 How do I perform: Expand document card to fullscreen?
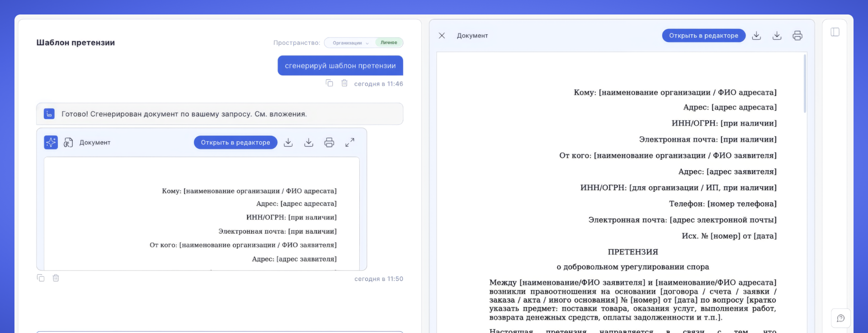coord(350,143)
